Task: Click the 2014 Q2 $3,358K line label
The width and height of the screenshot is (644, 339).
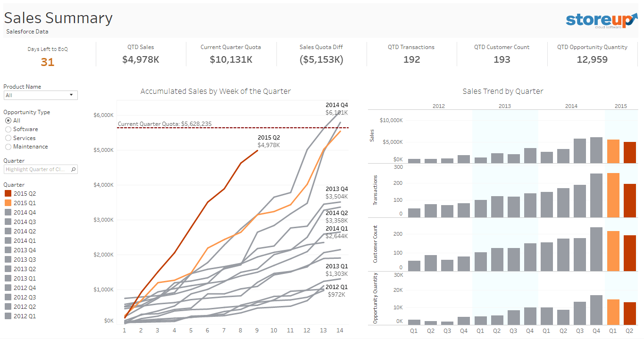Action: tap(337, 216)
